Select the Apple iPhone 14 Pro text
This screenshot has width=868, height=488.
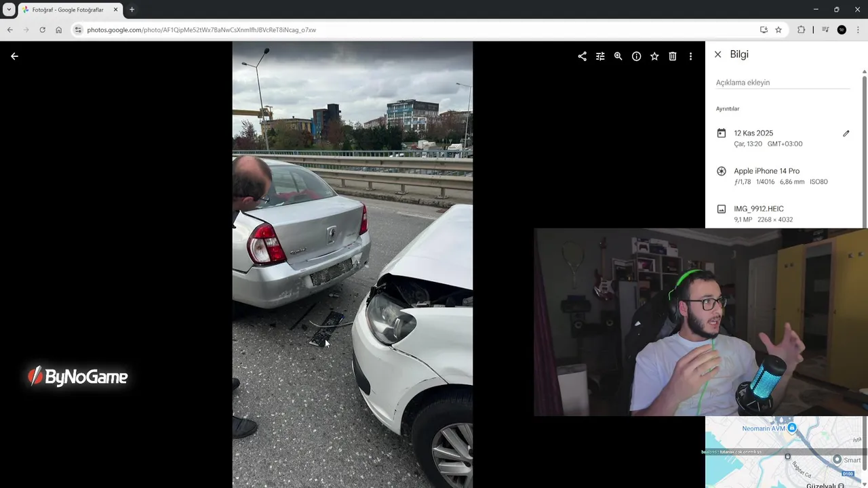pyautogui.click(x=766, y=171)
